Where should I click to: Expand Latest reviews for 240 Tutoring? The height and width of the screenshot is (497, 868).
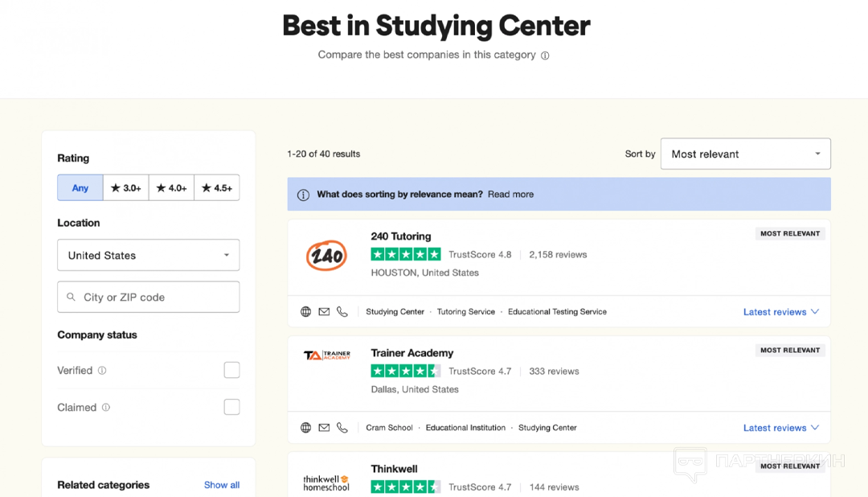(780, 312)
